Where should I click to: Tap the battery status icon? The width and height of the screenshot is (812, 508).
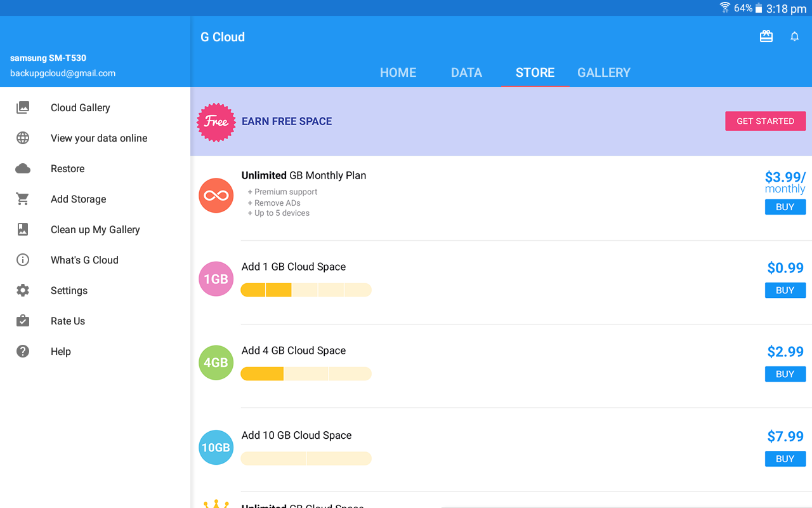point(759,8)
